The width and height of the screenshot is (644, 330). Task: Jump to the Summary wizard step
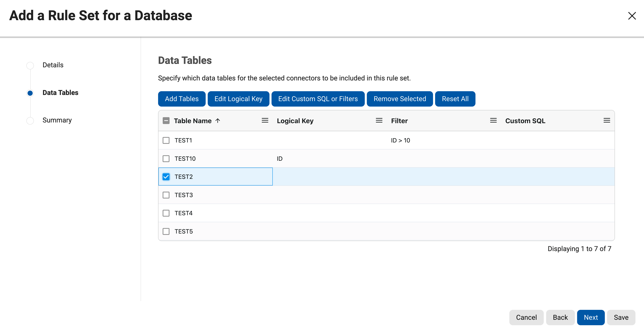tap(57, 120)
